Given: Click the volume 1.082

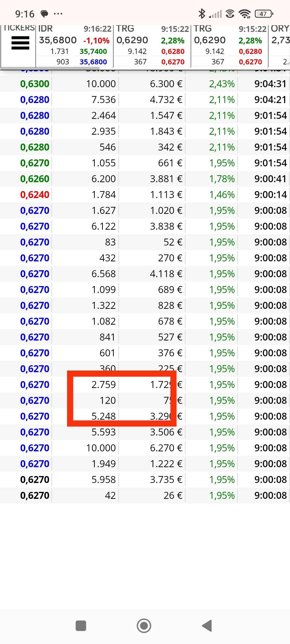Looking at the screenshot, I should [x=104, y=321].
